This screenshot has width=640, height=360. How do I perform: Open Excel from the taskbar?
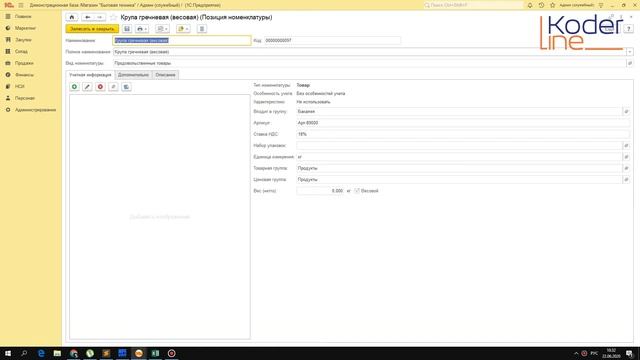[156, 353]
